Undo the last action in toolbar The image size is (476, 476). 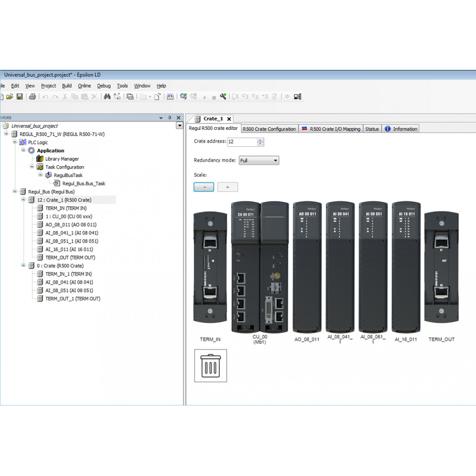tap(45, 96)
